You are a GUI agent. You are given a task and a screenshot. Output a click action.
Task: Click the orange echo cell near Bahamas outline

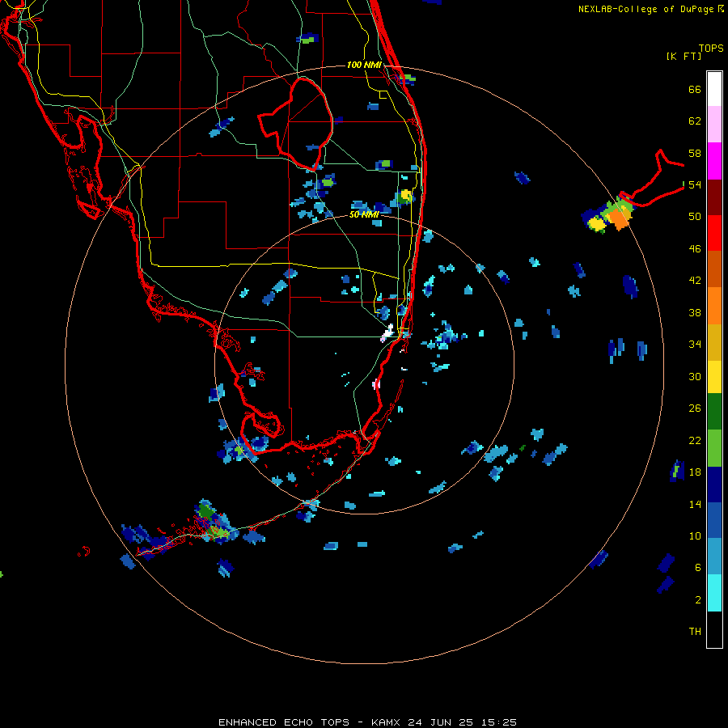(618, 218)
